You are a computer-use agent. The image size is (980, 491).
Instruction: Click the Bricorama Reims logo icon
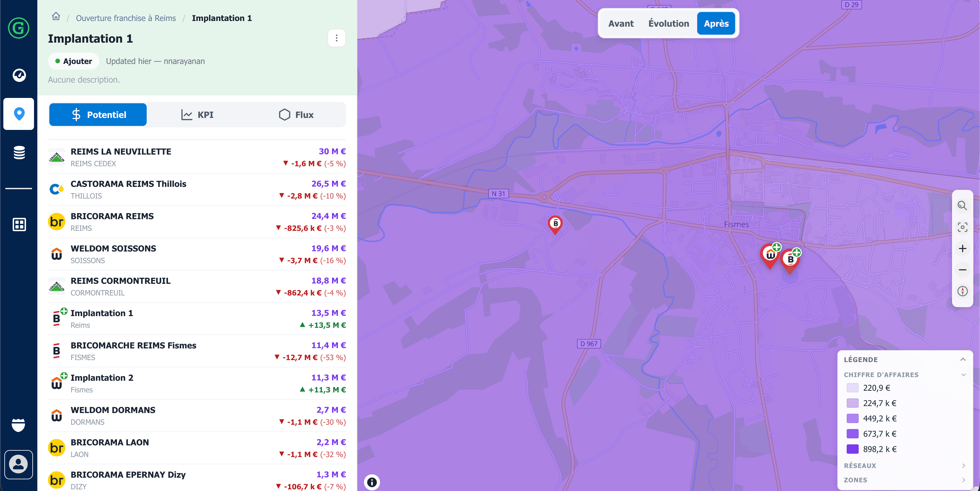[57, 222]
